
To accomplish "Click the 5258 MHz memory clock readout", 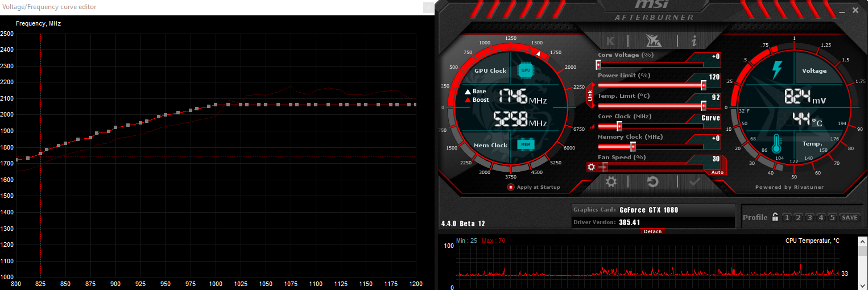I will pyautogui.click(x=520, y=119).
